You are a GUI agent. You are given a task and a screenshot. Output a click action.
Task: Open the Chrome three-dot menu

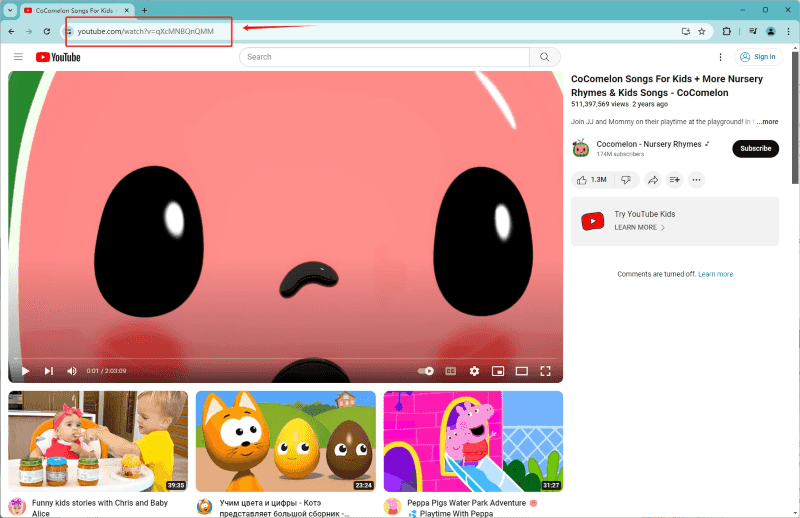point(788,31)
